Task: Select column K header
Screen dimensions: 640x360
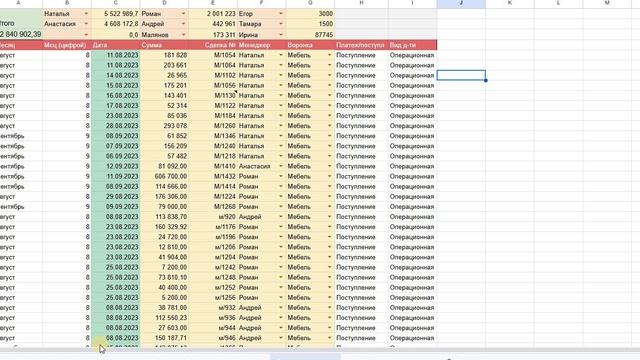Action: pyautogui.click(x=510, y=3)
